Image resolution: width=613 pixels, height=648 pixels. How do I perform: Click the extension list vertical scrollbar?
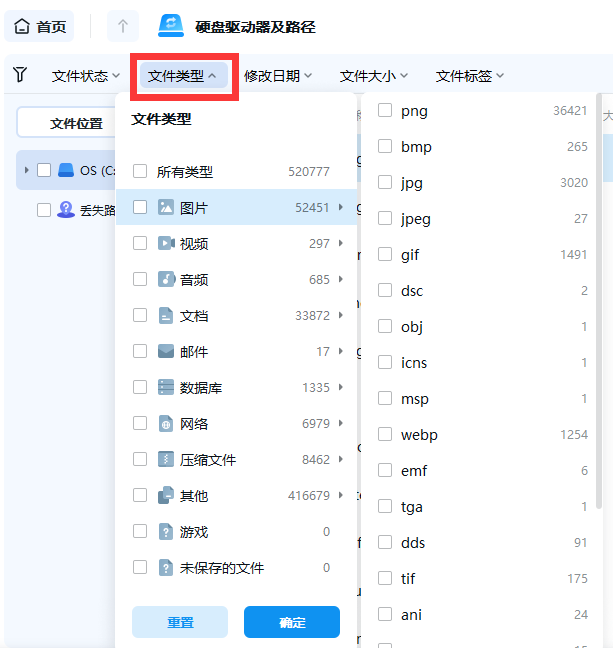pos(599,302)
